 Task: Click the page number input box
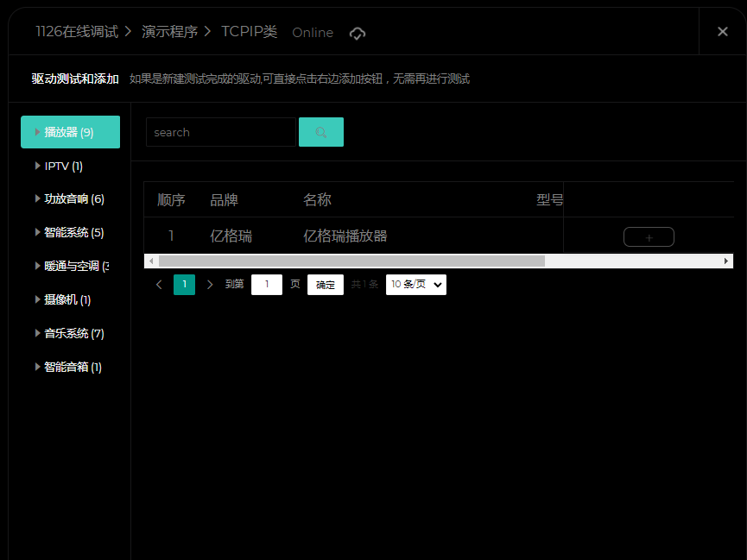click(x=267, y=285)
